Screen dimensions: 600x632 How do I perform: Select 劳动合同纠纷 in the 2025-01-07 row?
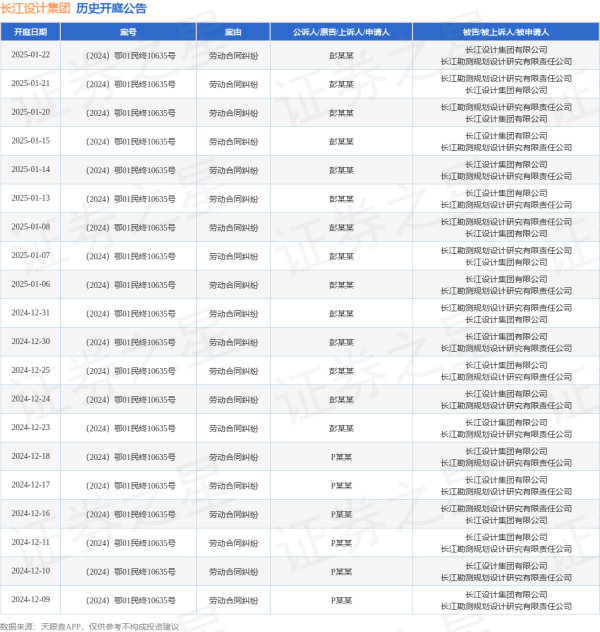(233, 256)
